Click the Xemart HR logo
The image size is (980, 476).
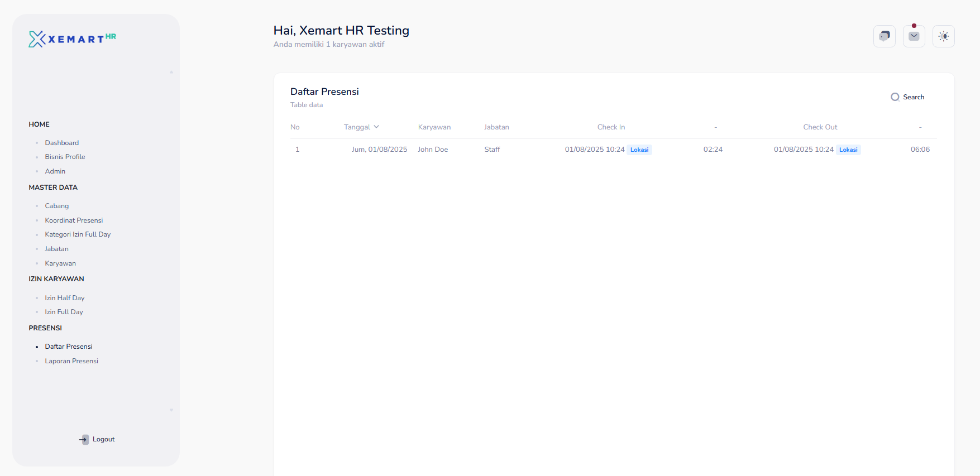coord(72,39)
